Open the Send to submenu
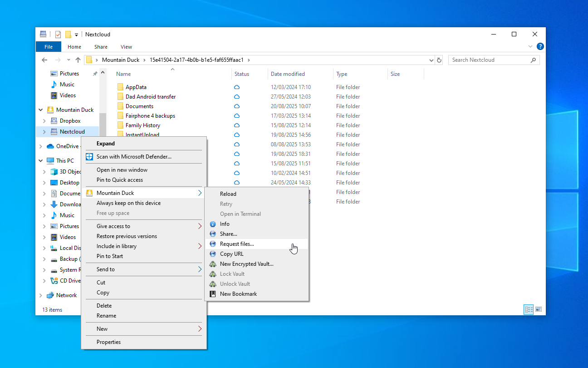588x368 pixels. (x=144, y=269)
